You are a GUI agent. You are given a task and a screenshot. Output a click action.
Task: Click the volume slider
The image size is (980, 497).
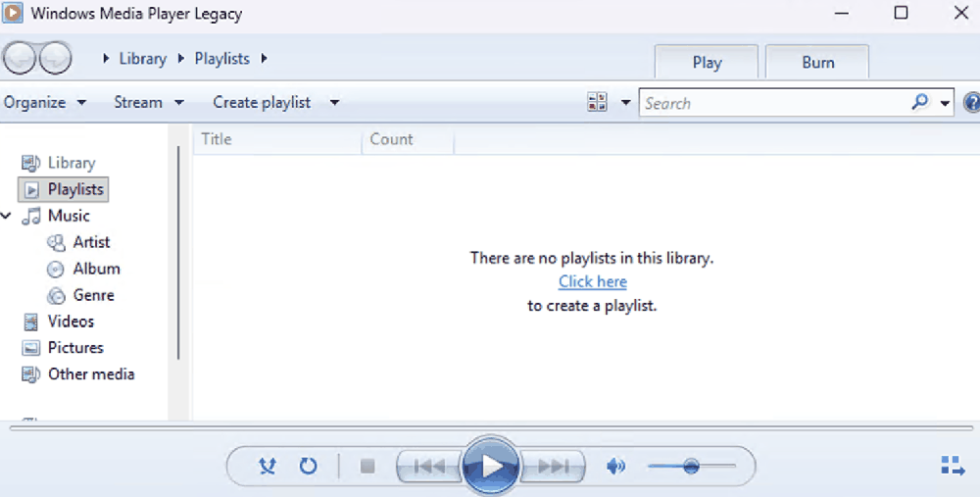691,467
